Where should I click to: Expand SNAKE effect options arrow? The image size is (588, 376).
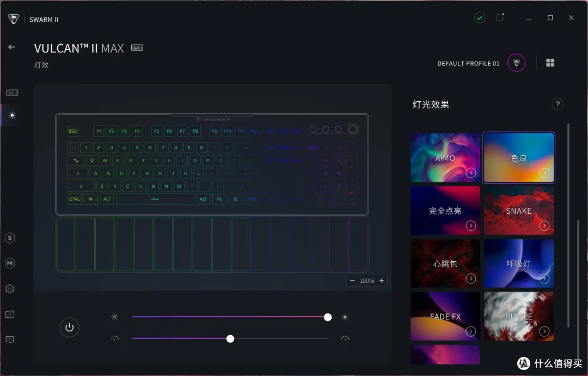(544, 226)
